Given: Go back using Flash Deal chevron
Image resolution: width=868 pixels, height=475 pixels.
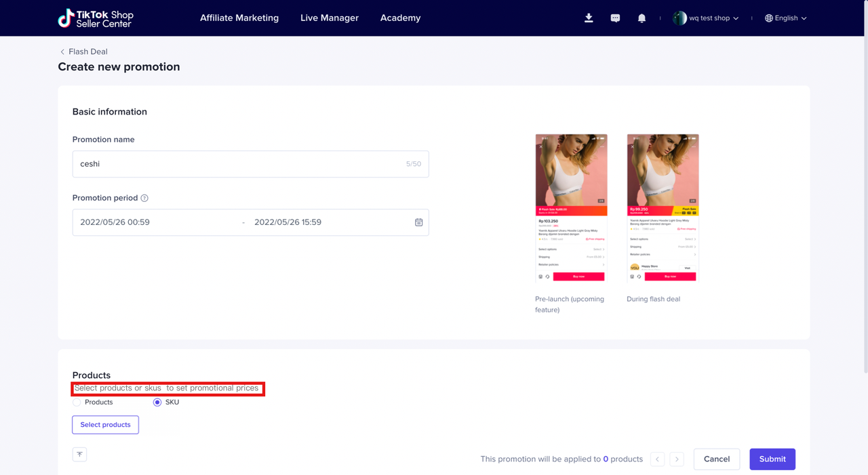Looking at the screenshot, I should click(x=62, y=51).
